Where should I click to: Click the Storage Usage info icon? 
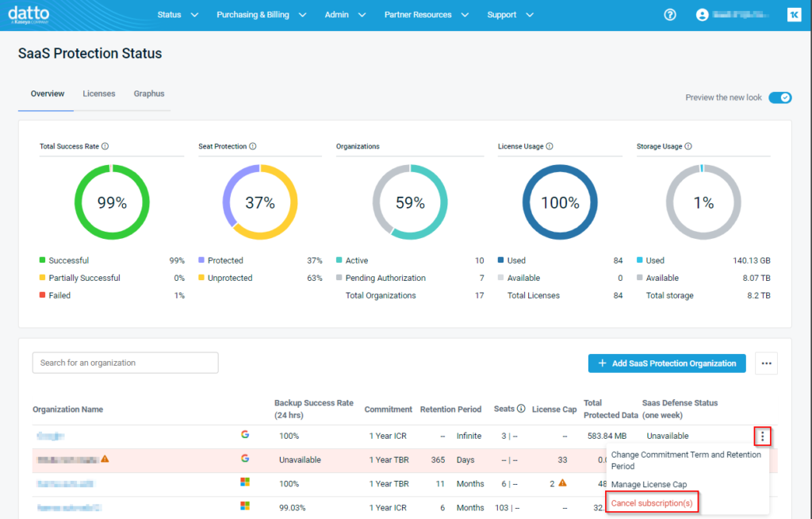click(x=688, y=147)
